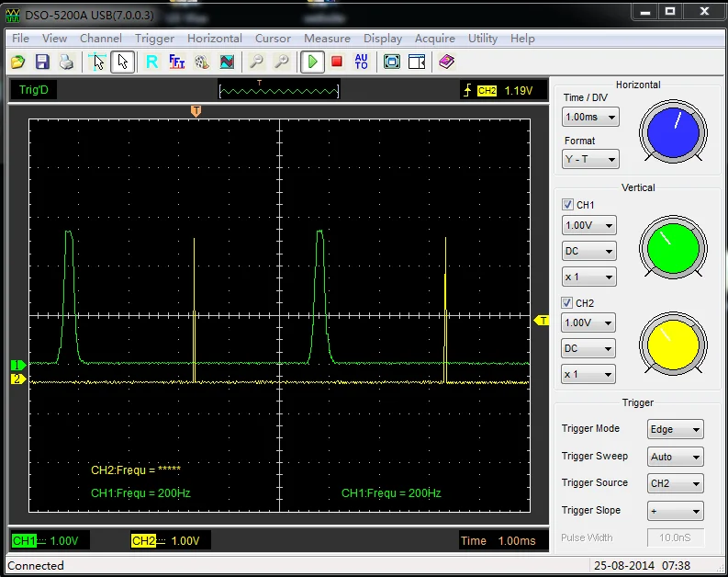Expand the Trigger Source CH2 dropdown
Image resolution: width=728 pixels, height=577 pixels.
[676, 483]
